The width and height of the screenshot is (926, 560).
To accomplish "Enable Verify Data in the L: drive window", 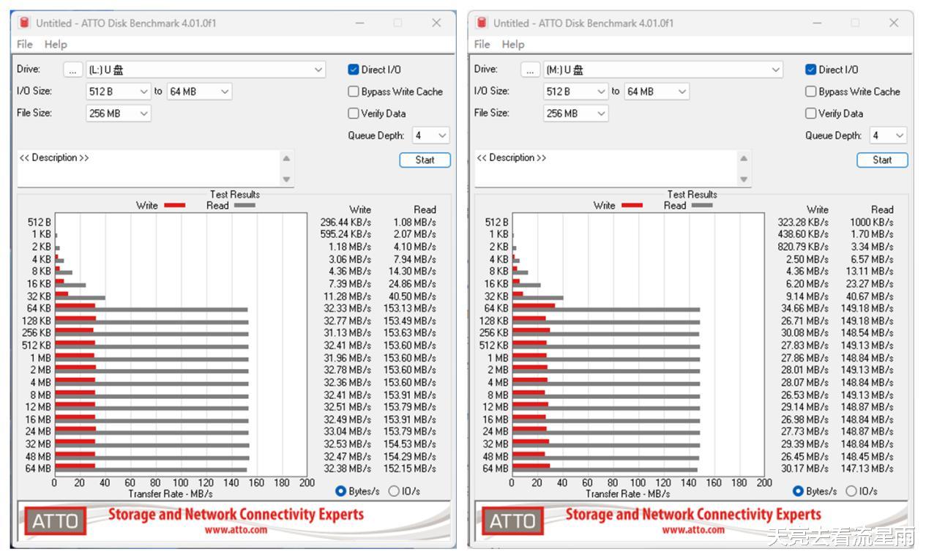I will (354, 113).
